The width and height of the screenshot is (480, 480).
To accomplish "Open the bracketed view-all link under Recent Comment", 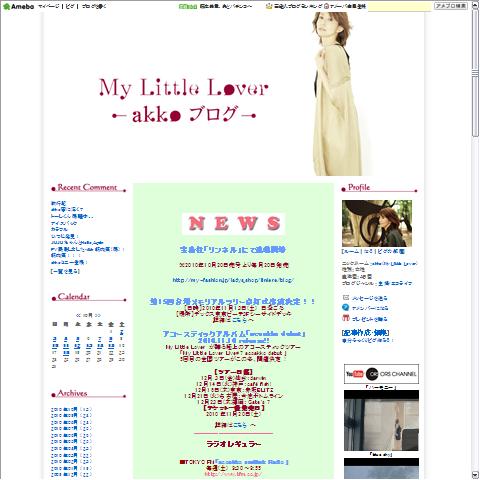I will [x=65, y=271].
